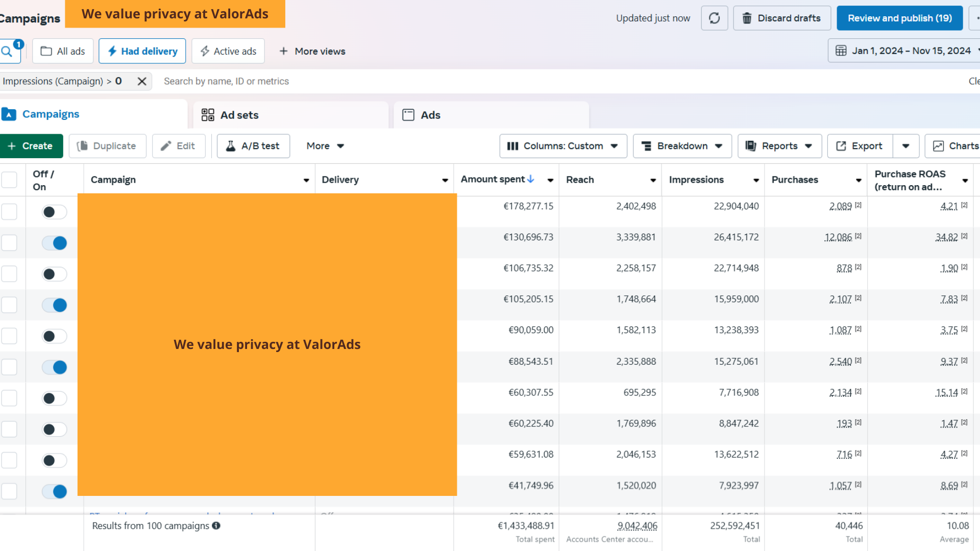Click the sort arrow on Amount spent
980x551 pixels.
(x=531, y=179)
